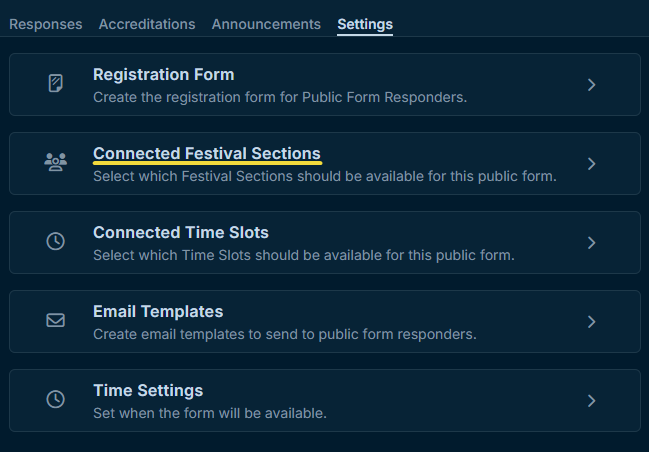Go to the Announcements tab

tap(266, 24)
